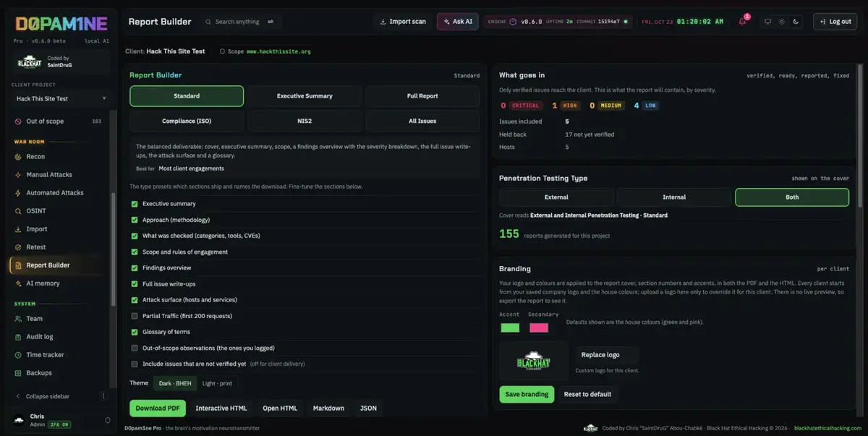Click the sidebar bracket shortcut icon
The height and width of the screenshot is (436, 868).
103,396
